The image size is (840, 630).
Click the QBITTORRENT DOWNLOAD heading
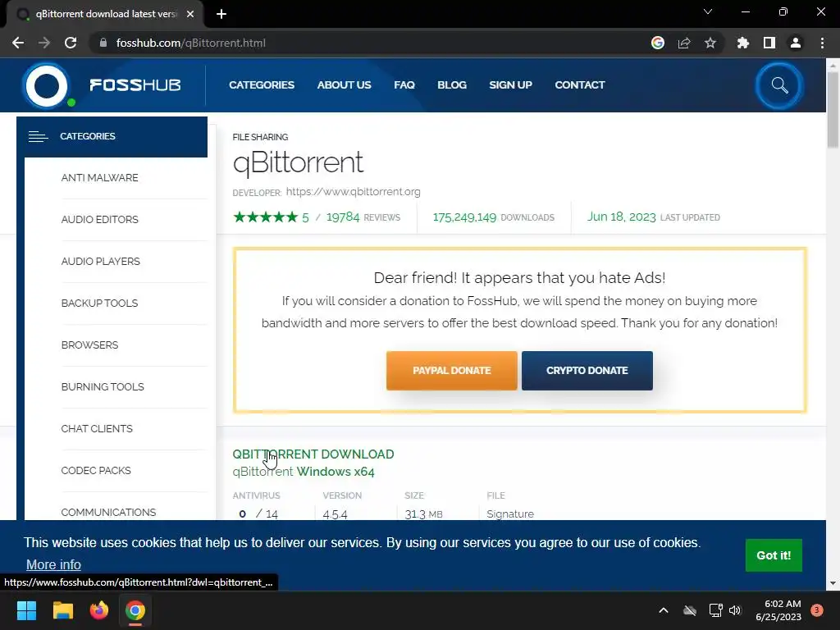click(x=313, y=454)
